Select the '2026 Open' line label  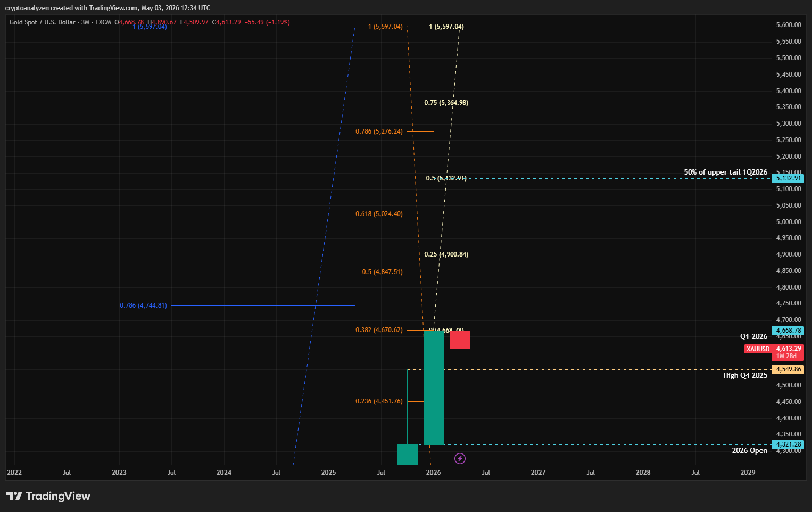click(x=749, y=450)
